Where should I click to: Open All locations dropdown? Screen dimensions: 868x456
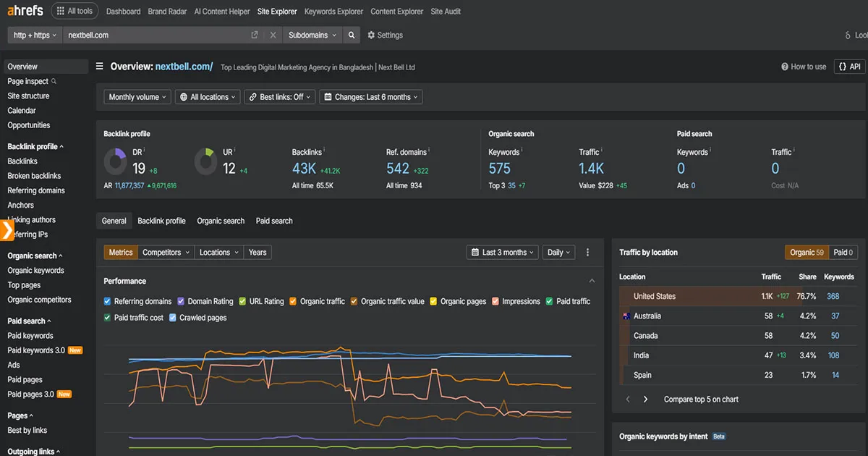(x=208, y=97)
